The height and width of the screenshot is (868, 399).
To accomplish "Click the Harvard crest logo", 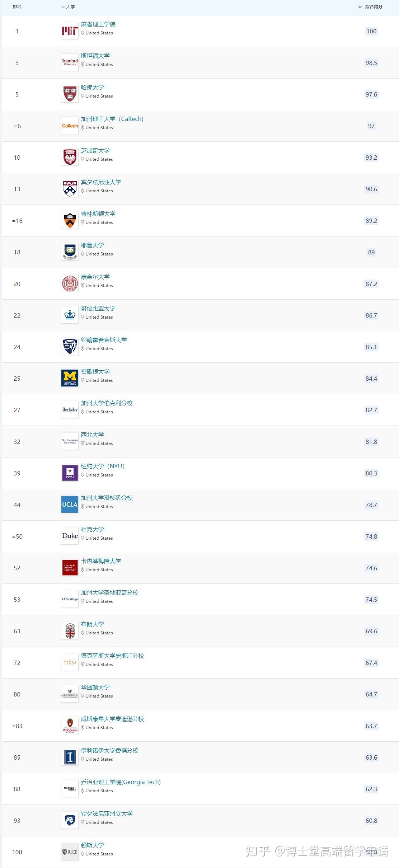I will click(x=70, y=94).
